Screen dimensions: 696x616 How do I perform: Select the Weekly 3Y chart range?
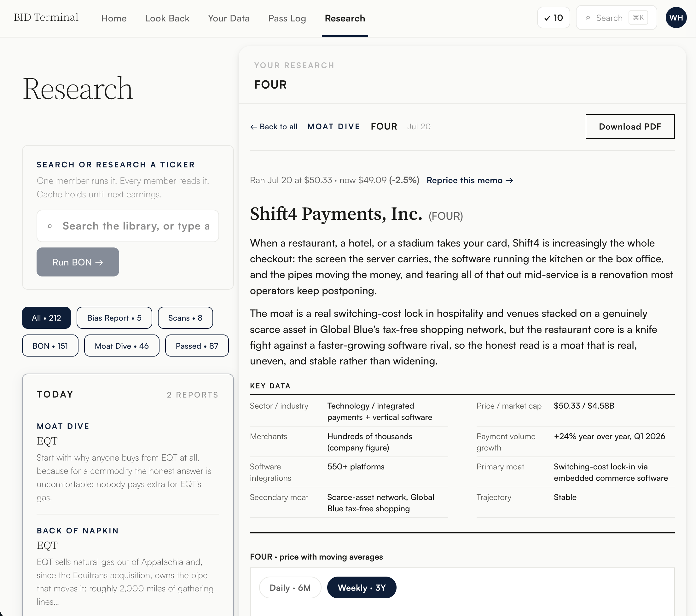click(x=362, y=587)
